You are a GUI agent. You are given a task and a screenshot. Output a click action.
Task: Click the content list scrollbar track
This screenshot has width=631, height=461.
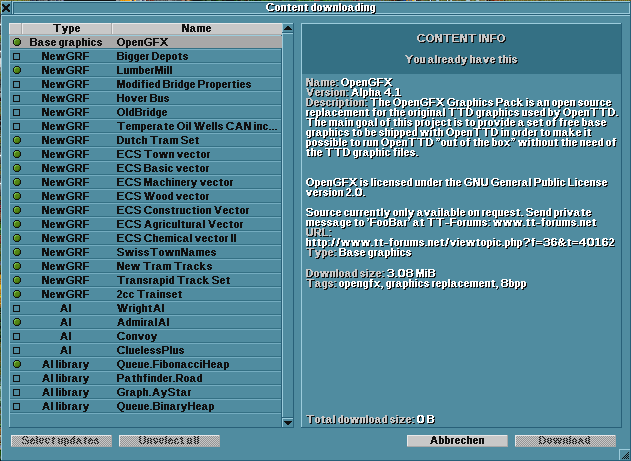[x=288, y=225]
